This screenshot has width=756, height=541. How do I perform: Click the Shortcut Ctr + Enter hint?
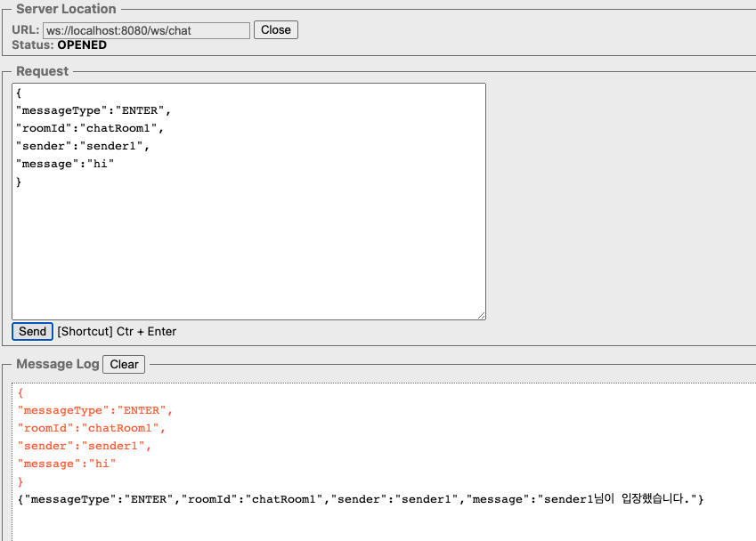coord(117,331)
